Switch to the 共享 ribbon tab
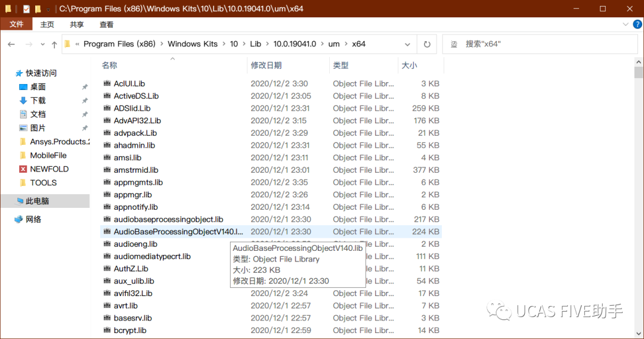 [x=77, y=24]
